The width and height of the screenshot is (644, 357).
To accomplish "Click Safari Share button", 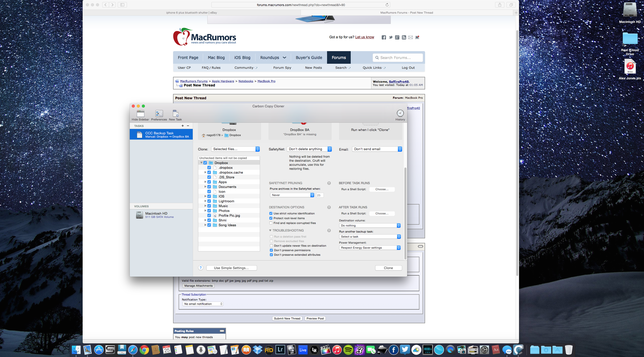I will point(500,5).
